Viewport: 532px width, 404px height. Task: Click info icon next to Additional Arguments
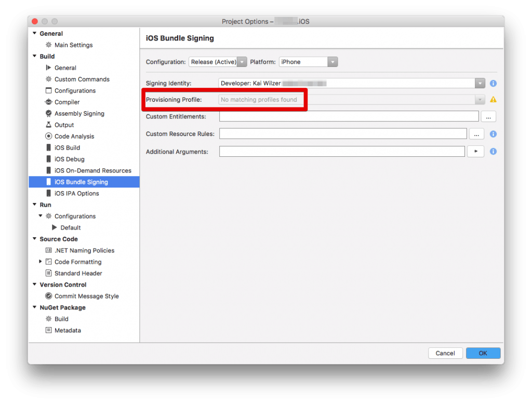(493, 151)
